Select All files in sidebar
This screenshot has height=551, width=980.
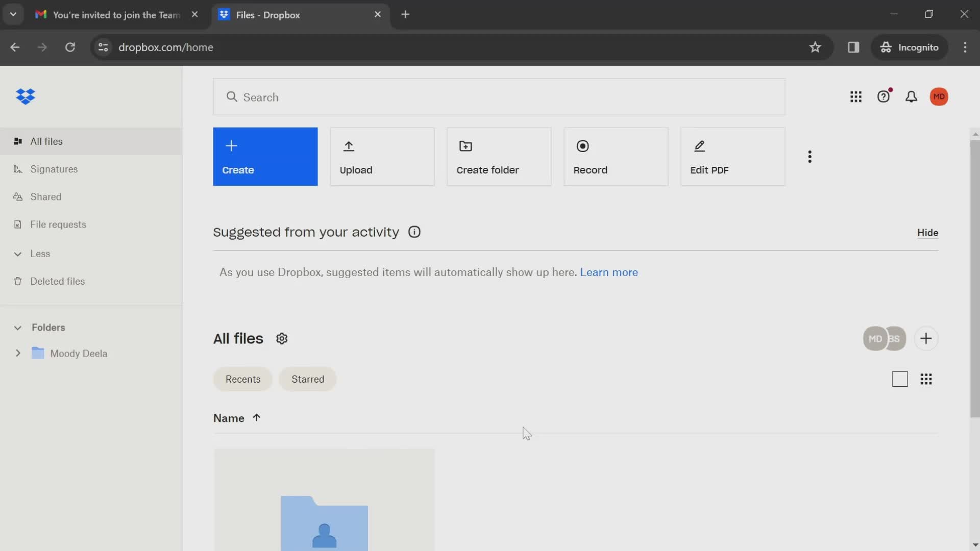(91, 141)
